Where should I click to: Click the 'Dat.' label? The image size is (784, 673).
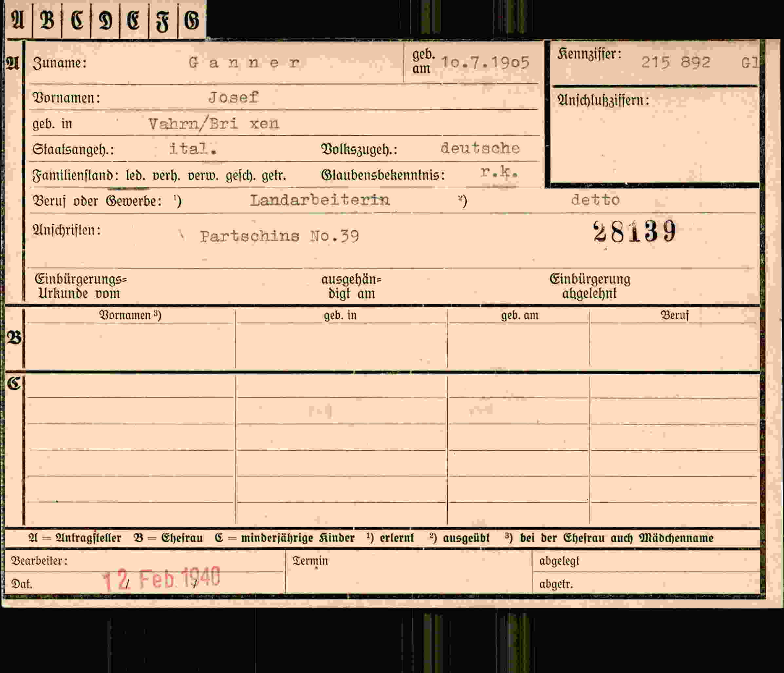(x=22, y=584)
